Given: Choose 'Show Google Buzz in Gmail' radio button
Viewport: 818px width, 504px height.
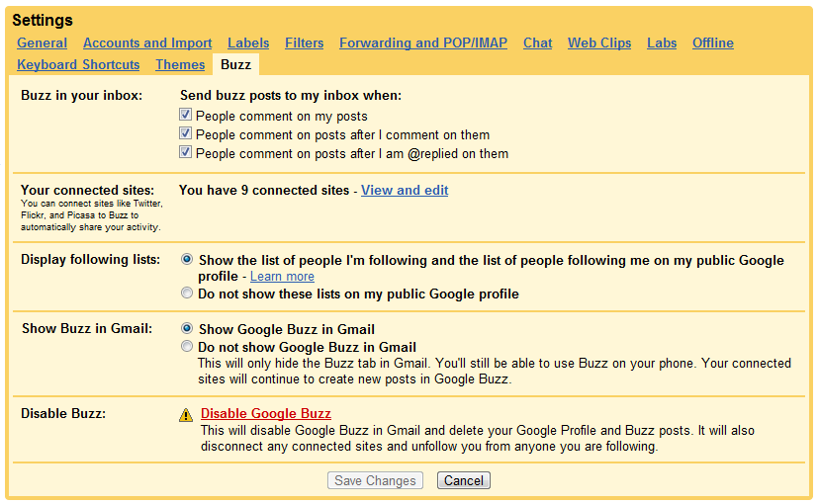Looking at the screenshot, I should tap(187, 328).
